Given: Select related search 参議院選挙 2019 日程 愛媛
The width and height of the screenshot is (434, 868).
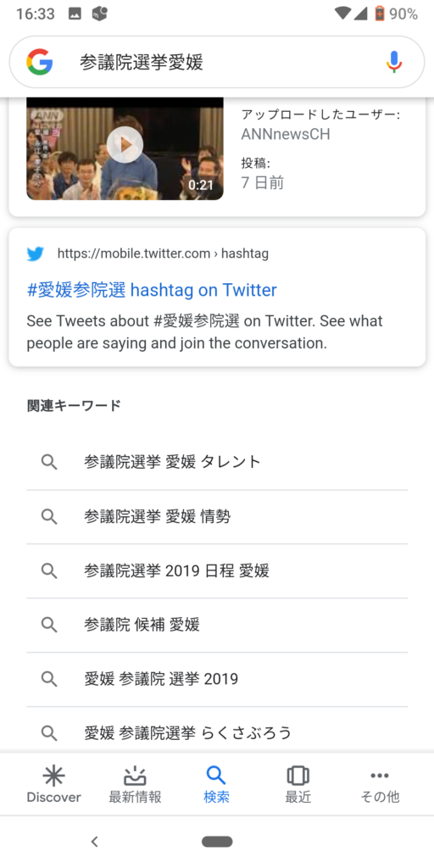Looking at the screenshot, I should pos(217,570).
